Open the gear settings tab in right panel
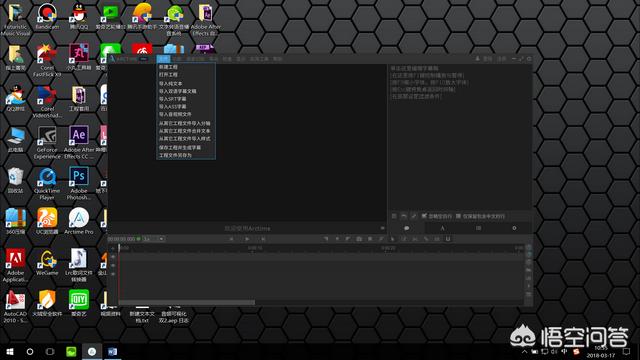The width and height of the screenshot is (640, 360). pyautogui.click(x=514, y=228)
